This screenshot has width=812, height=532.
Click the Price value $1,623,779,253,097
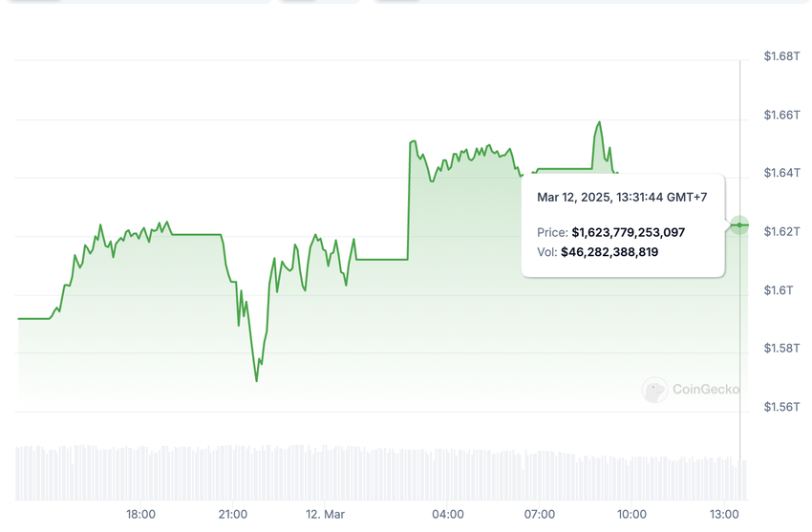(628, 232)
